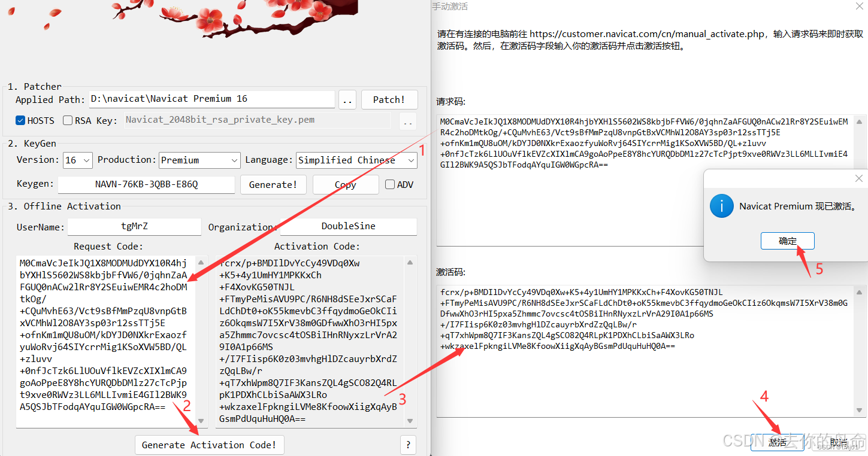
Task: Click the 'Activation Code:' label in keygen
Action: [x=317, y=247]
